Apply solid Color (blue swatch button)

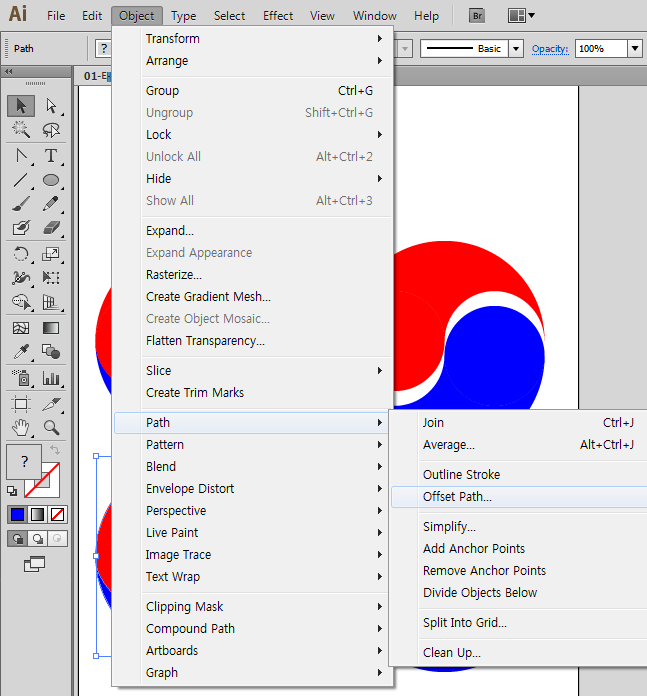(17, 514)
